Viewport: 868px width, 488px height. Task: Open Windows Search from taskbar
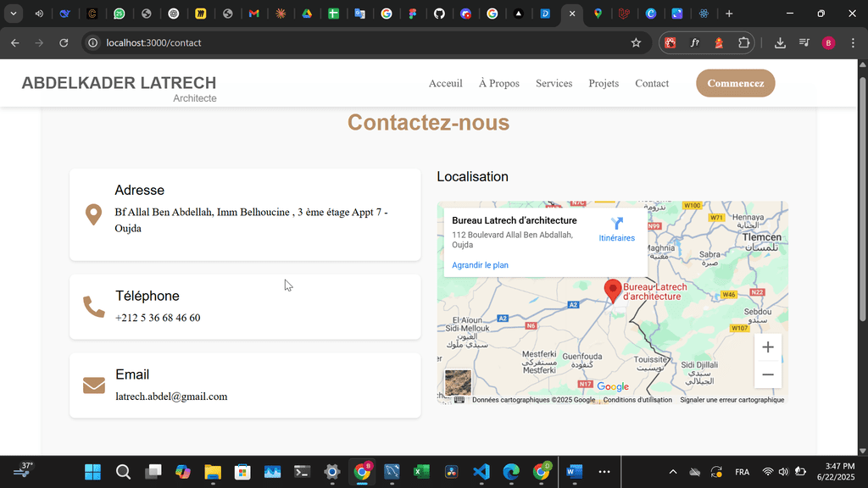[x=123, y=471]
